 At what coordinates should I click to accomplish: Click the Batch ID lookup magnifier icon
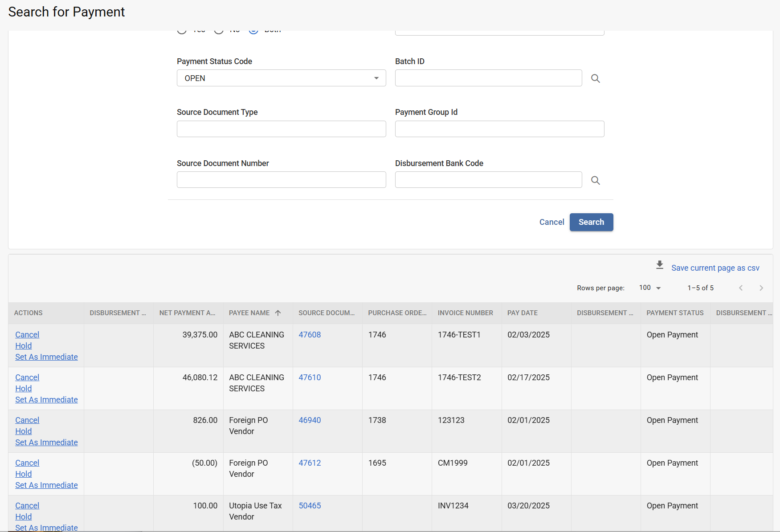(595, 78)
